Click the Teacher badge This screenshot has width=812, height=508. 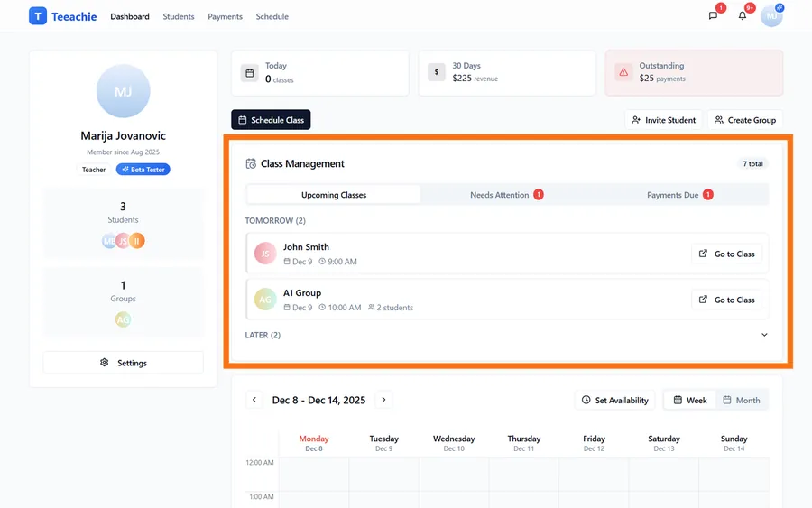coord(94,170)
